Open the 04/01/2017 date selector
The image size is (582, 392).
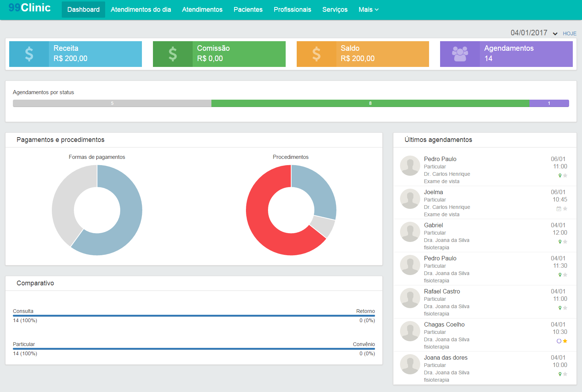[529, 33]
